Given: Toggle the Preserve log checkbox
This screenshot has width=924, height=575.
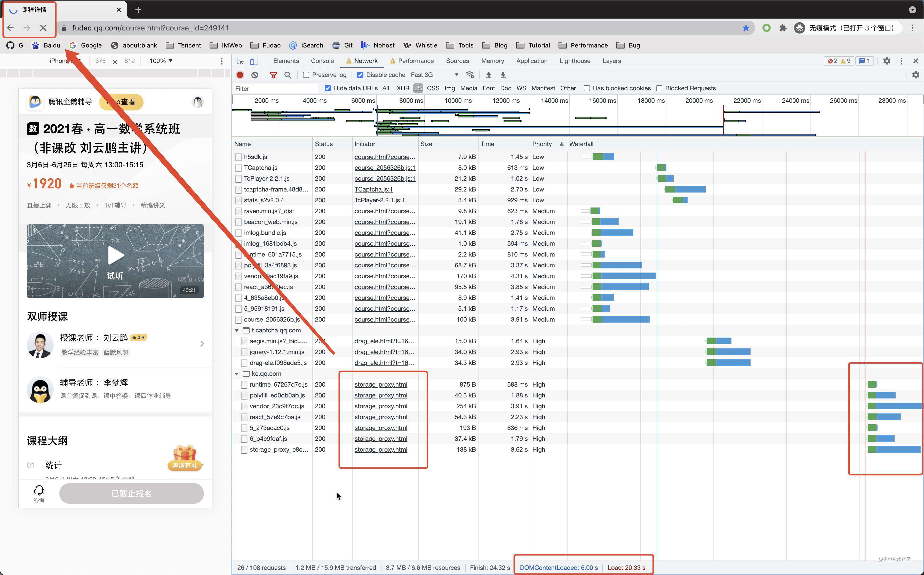Looking at the screenshot, I should pyautogui.click(x=306, y=74).
